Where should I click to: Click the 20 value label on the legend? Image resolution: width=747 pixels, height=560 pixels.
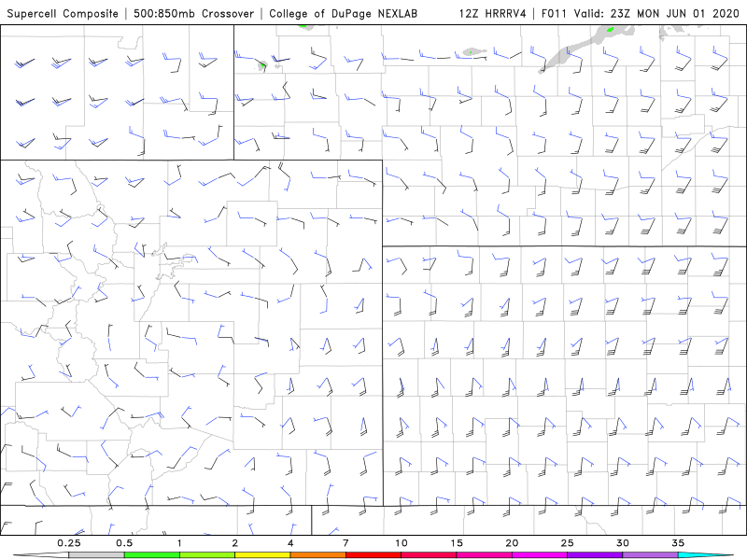click(x=512, y=543)
